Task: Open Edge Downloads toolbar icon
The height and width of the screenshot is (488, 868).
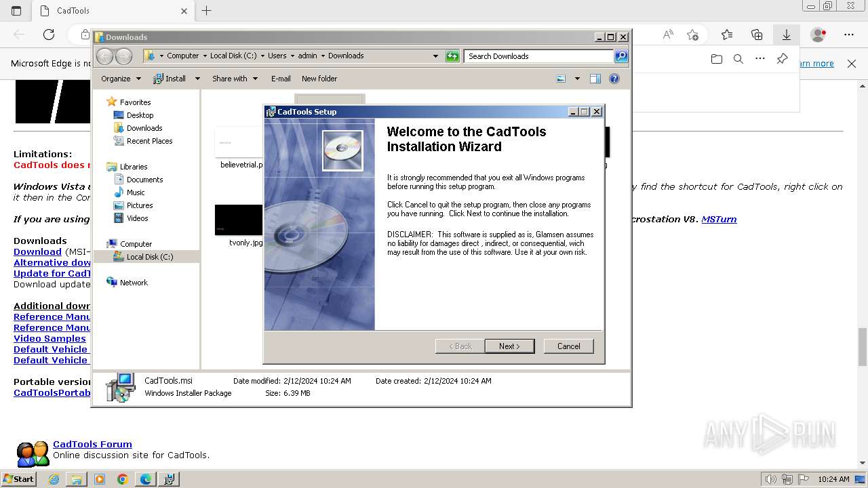Action: click(x=787, y=35)
